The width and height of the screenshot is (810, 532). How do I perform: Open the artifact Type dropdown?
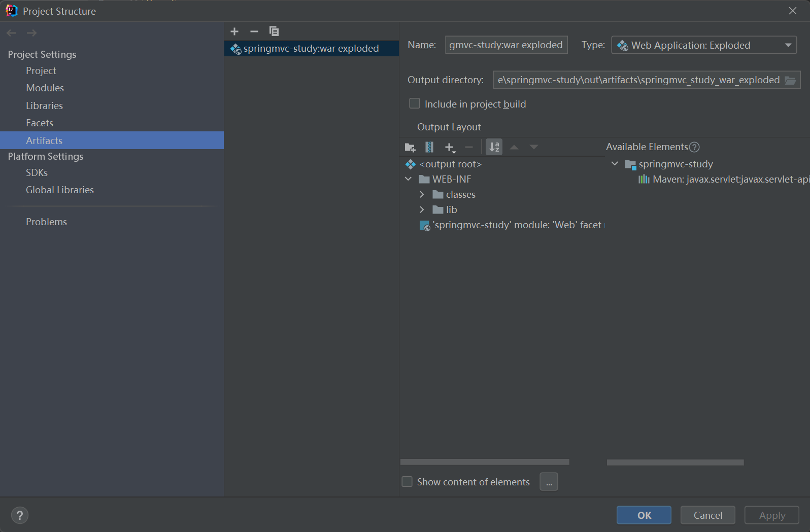point(704,45)
